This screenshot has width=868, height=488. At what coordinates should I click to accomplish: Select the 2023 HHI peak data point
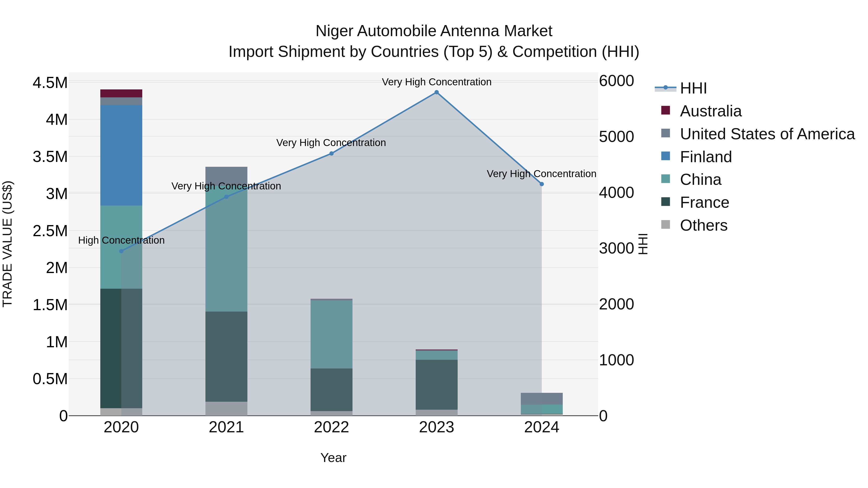pyautogui.click(x=437, y=92)
